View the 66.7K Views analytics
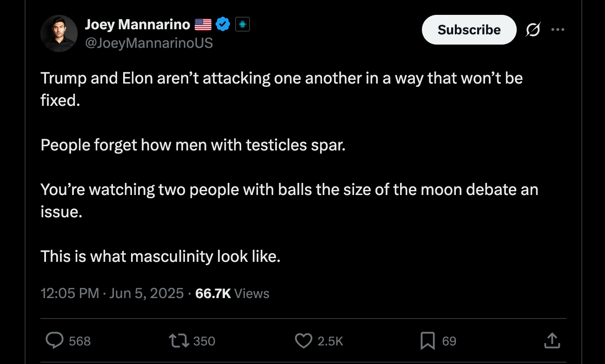 pyautogui.click(x=231, y=293)
